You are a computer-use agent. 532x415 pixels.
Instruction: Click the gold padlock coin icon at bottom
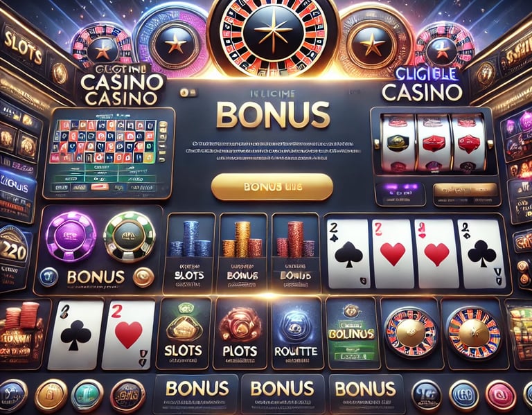[51, 396]
